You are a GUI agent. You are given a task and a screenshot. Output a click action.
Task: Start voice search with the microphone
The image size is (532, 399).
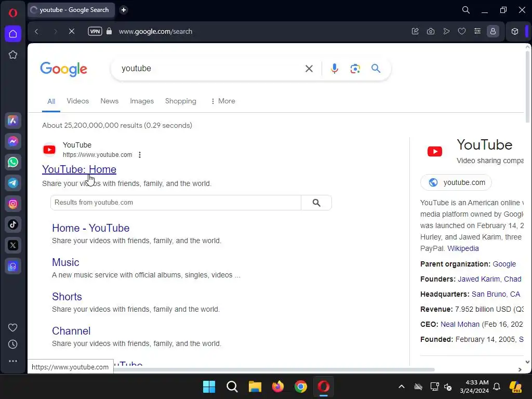(334, 69)
